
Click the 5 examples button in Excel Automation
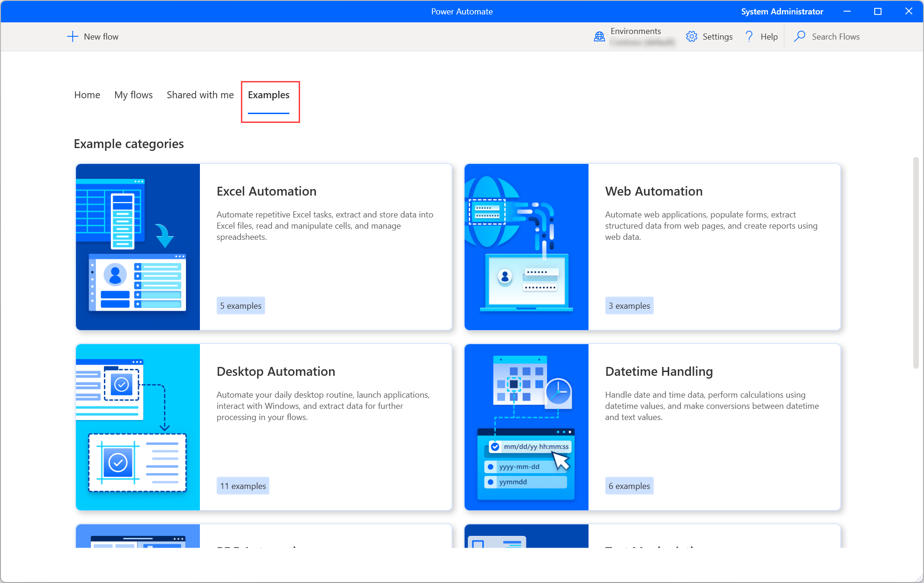pyautogui.click(x=240, y=306)
